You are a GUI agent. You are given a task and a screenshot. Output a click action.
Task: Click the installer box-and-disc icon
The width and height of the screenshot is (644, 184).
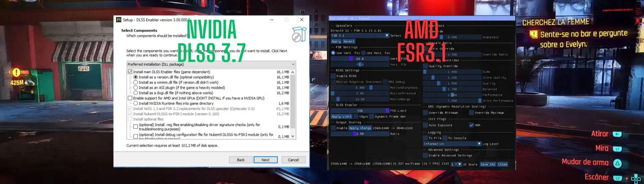299,35
